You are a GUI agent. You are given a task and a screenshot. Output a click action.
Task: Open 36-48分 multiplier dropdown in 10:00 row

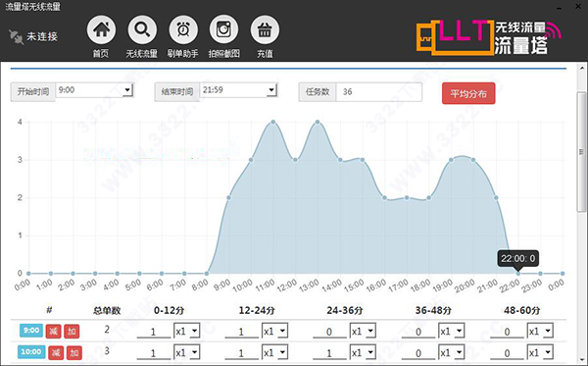(452, 352)
